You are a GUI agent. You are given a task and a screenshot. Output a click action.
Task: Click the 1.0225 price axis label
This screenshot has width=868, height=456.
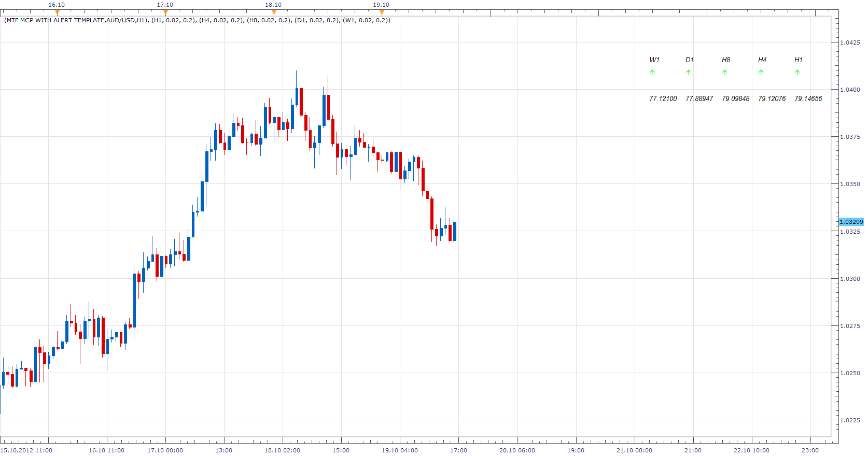point(850,420)
